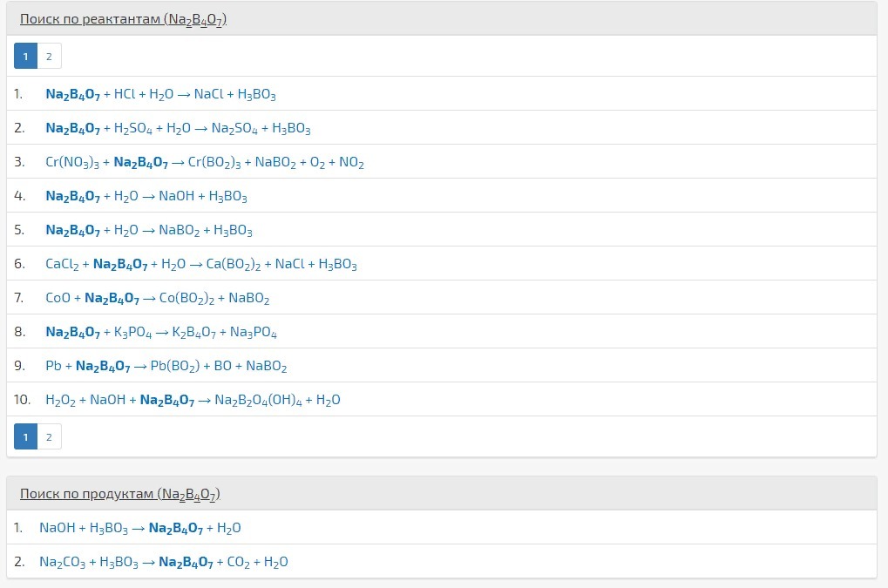
Task: Open the K3PO4 reaction with Na2B4O7
Action: (161, 332)
